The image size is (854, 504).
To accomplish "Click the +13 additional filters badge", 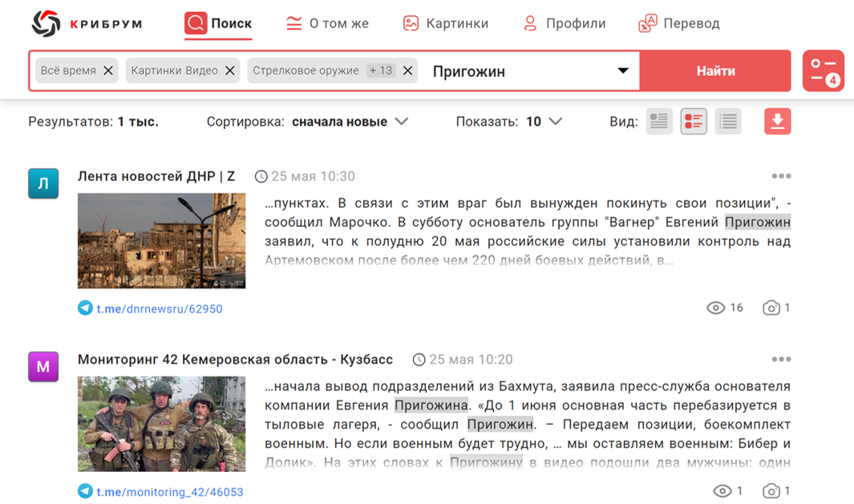I will [381, 71].
